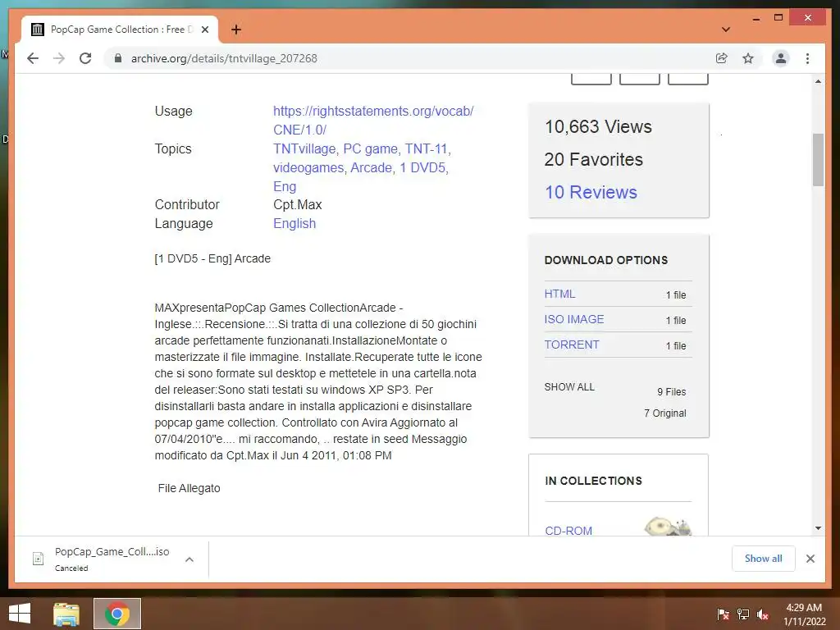This screenshot has width=840, height=630.
Task: Download the TORRENT file
Action: coord(572,345)
